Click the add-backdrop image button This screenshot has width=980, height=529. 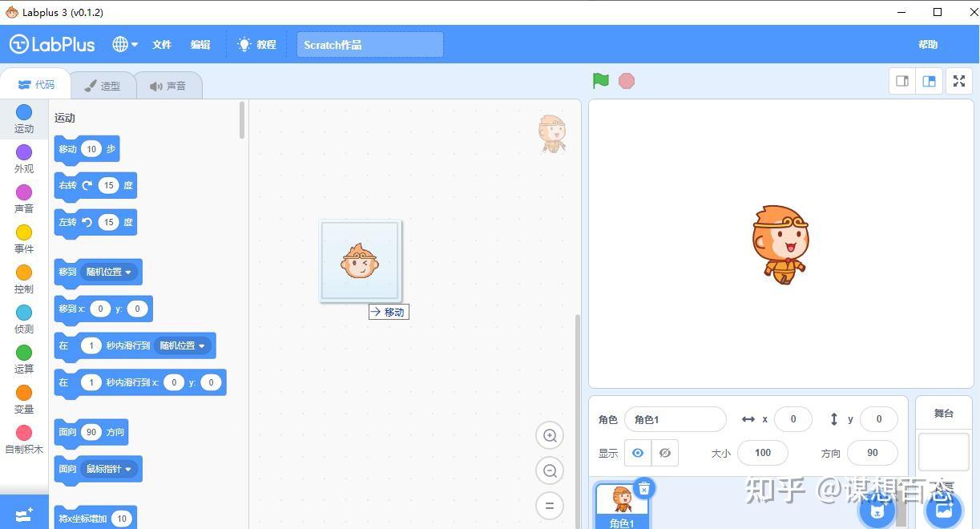(942, 510)
